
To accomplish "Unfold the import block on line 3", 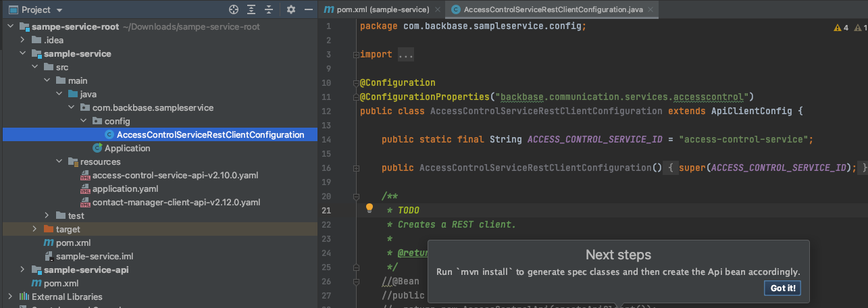I will click(x=356, y=55).
